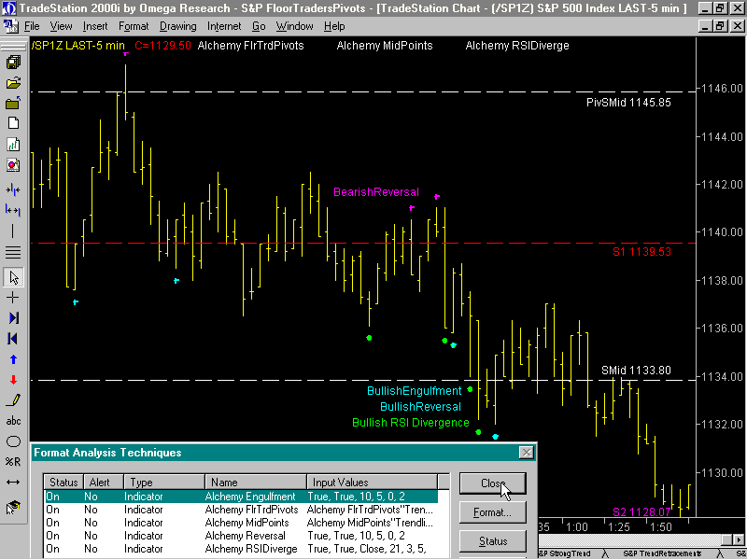This screenshot has width=747, height=560.
Task: Switch to the S&P StrongTrend workspace tab
Action: 565,553
